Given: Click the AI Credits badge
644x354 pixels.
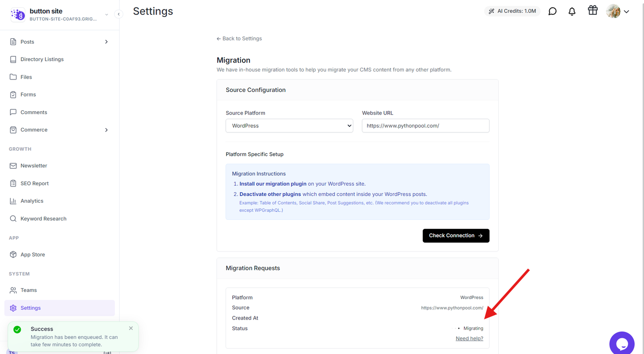Looking at the screenshot, I should (x=512, y=11).
